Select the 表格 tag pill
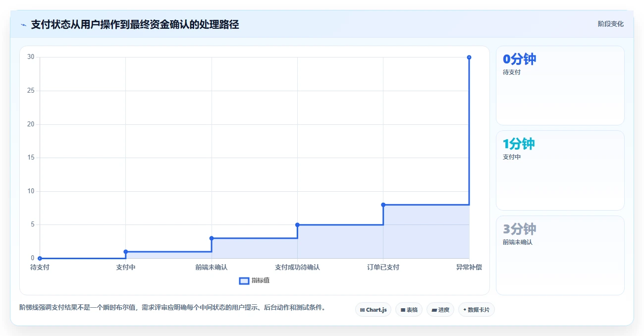The image size is (644, 336). (409, 310)
